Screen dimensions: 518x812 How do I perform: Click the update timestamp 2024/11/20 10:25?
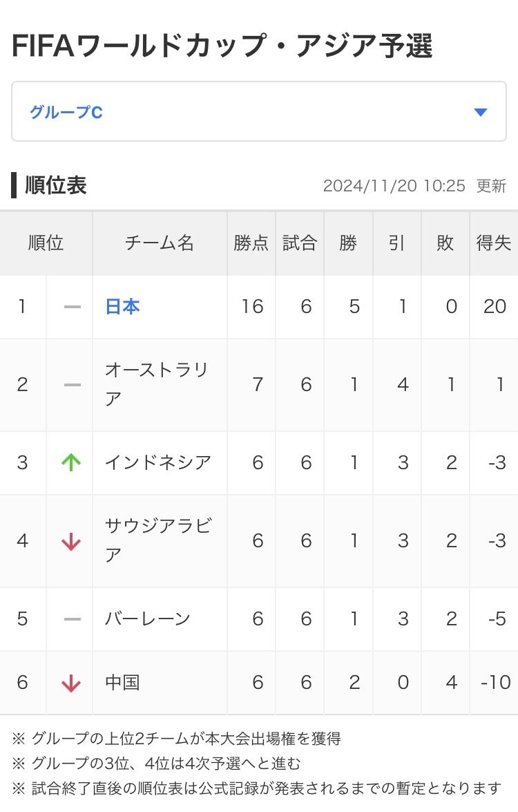point(394,186)
